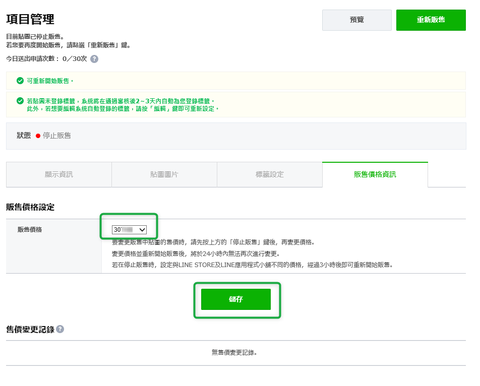Click the green 重新販售 button
Screen dimensions: 480x386
(x=431, y=20)
